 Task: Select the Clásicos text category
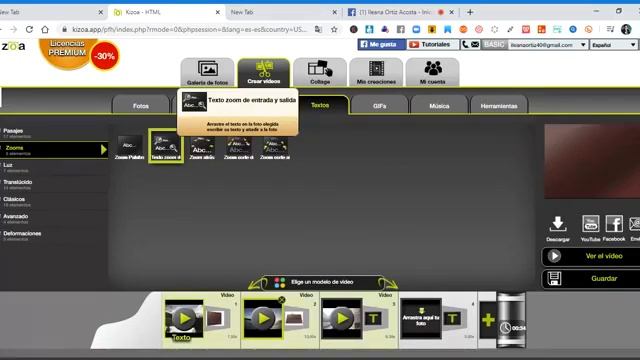[x=54, y=201]
